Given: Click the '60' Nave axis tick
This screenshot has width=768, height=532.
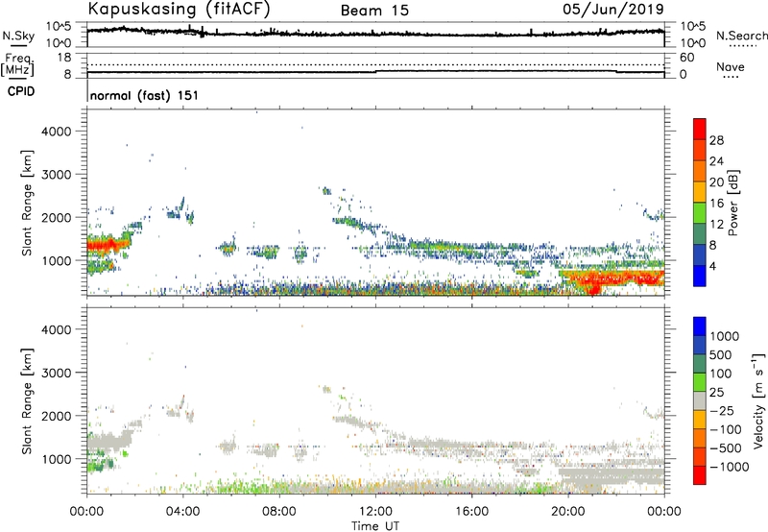Looking at the screenshot, I should [686, 58].
